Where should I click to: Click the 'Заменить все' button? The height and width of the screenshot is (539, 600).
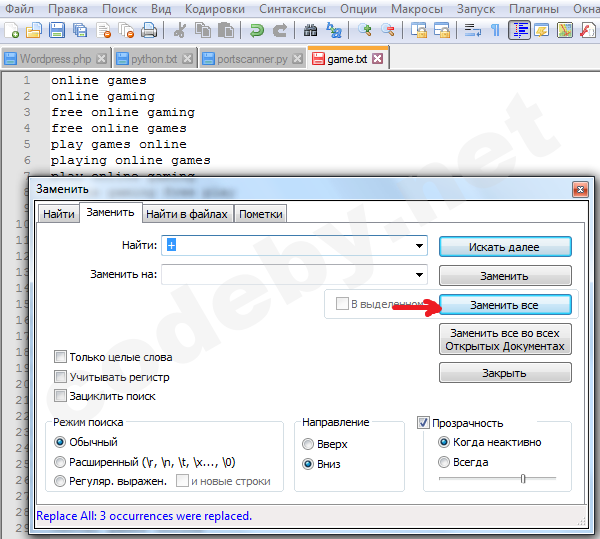click(505, 304)
